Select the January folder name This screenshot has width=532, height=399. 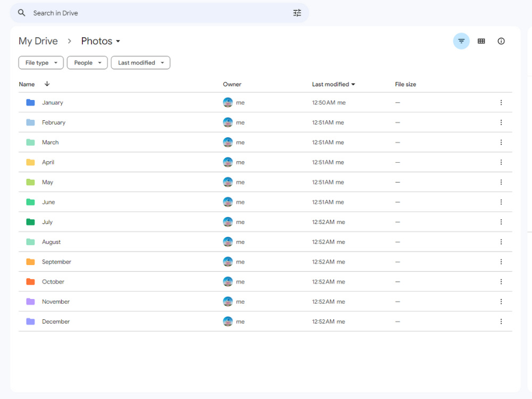point(53,103)
